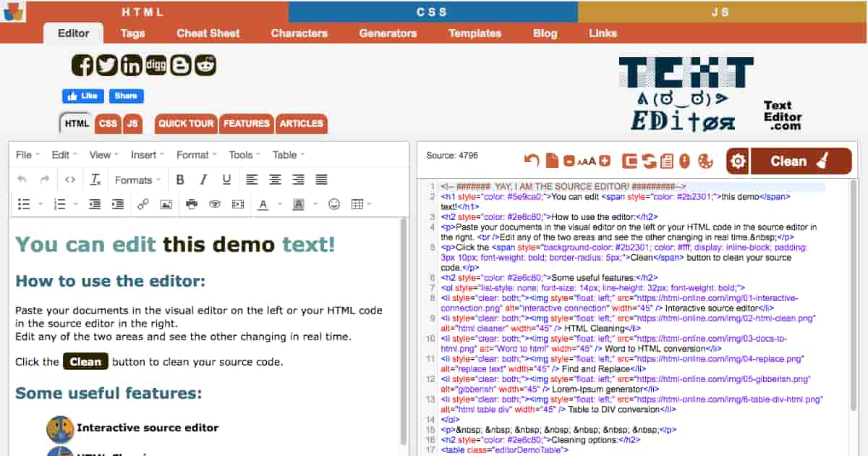
Task: Insert an emoticon
Action: [x=334, y=204]
